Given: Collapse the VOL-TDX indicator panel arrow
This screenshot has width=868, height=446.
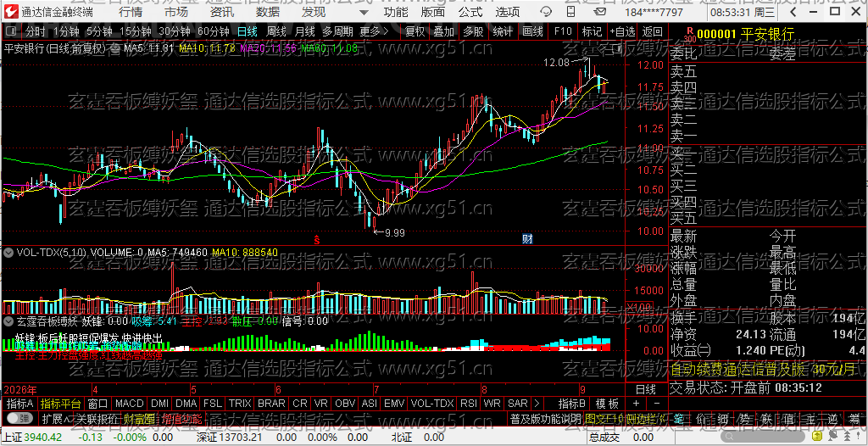Looking at the screenshot, I should click(8, 252).
